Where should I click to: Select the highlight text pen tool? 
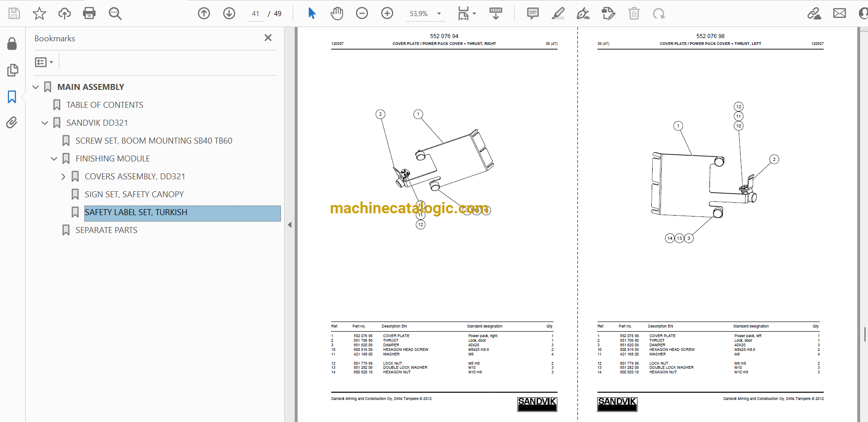pyautogui.click(x=558, y=13)
